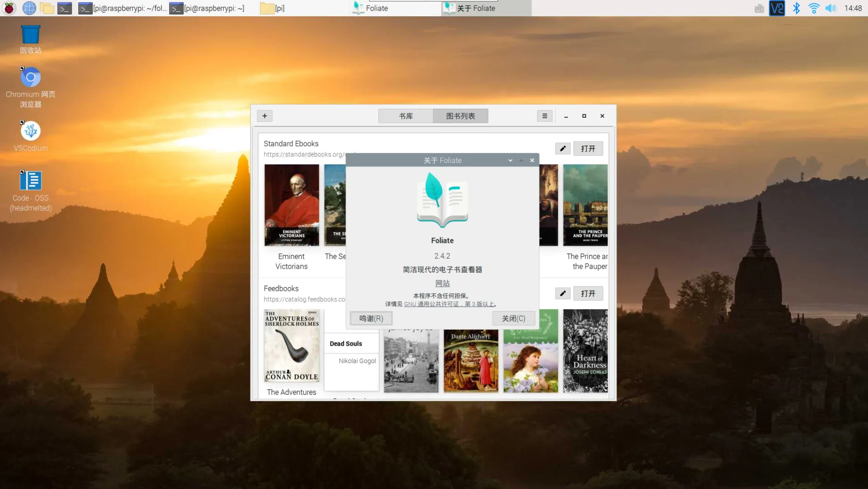Launch VSCodium from the desktop
The width and height of the screenshot is (868, 489).
30,137
